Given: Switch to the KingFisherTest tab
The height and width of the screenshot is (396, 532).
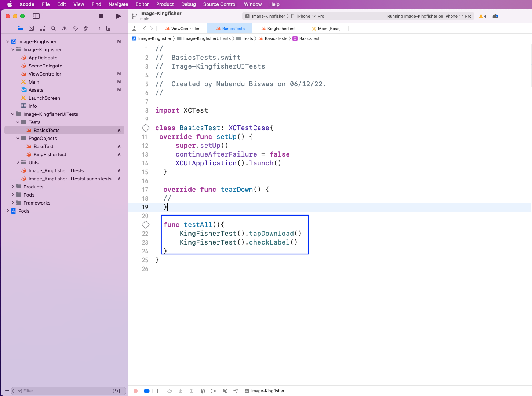Looking at the screenshot, I should 278,29.
